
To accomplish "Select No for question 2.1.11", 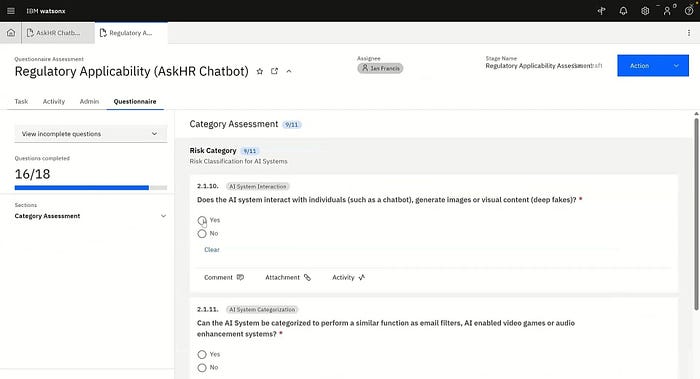I will 202,368.
